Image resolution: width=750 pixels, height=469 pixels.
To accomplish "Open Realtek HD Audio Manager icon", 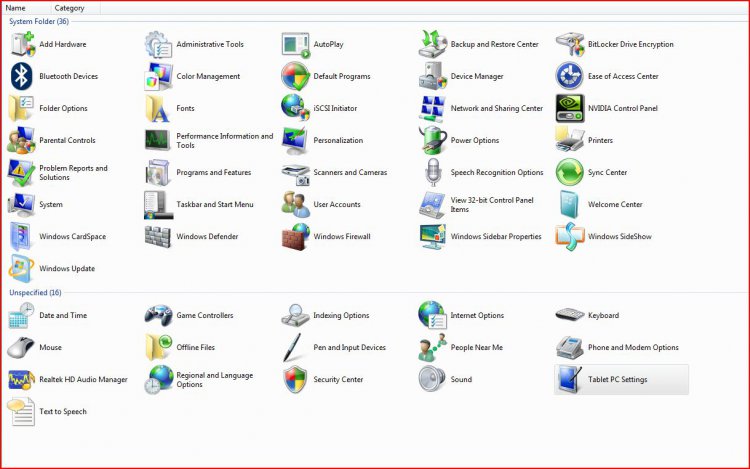I will coord(22,379).
